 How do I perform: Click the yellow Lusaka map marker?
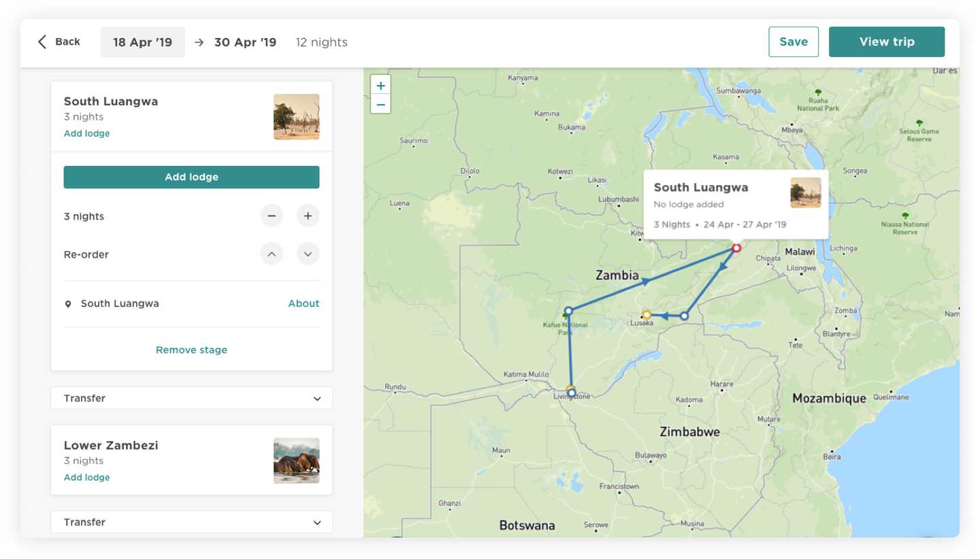click(647, 315)
